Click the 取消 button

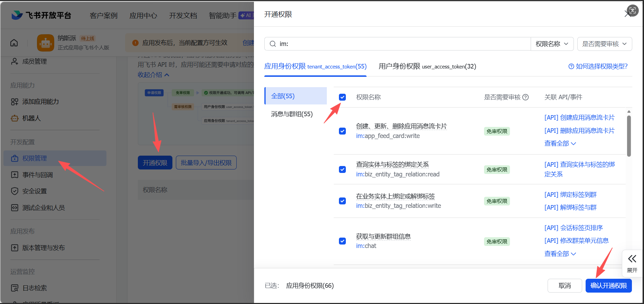(565, 286)
